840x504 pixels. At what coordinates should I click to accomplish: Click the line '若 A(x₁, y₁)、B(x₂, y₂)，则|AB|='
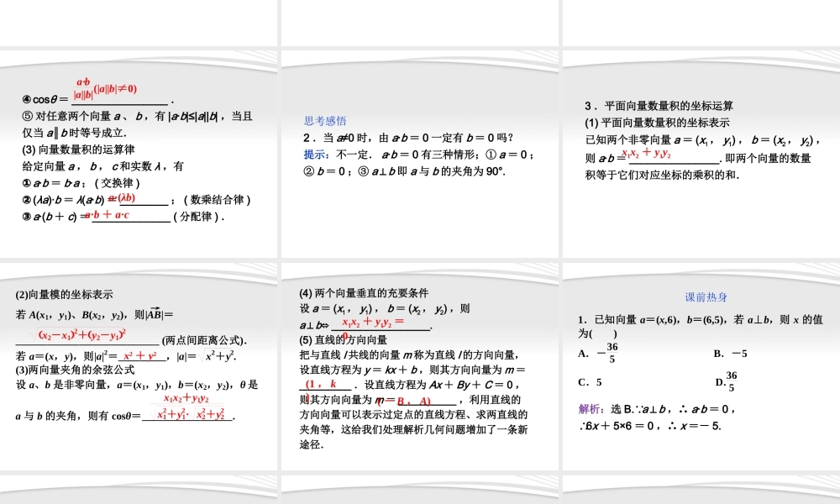pyautogui.click(x=94, y=314)
